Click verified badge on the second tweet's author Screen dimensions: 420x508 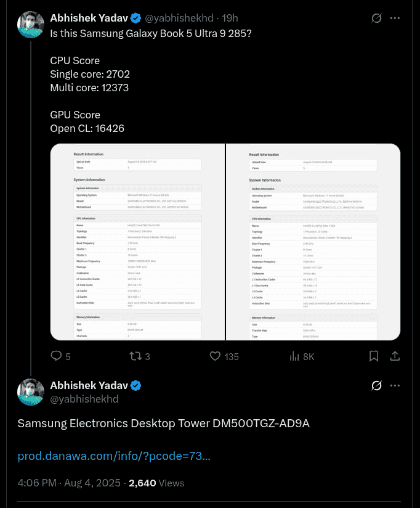pos(135,386)
